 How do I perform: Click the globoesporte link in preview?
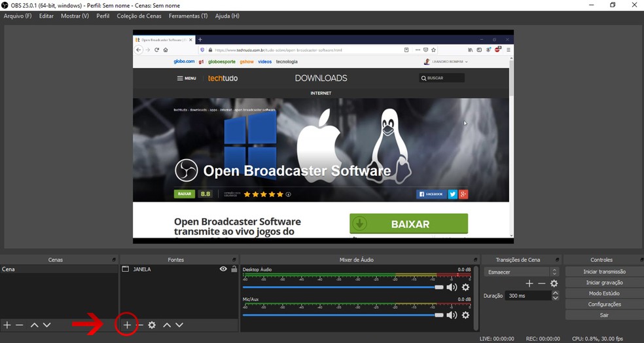pos(222,62)
